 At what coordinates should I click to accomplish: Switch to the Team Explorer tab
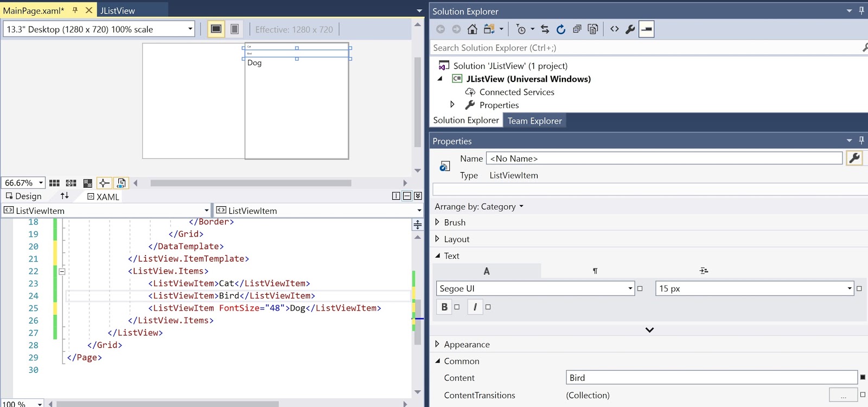coord(534,120)
